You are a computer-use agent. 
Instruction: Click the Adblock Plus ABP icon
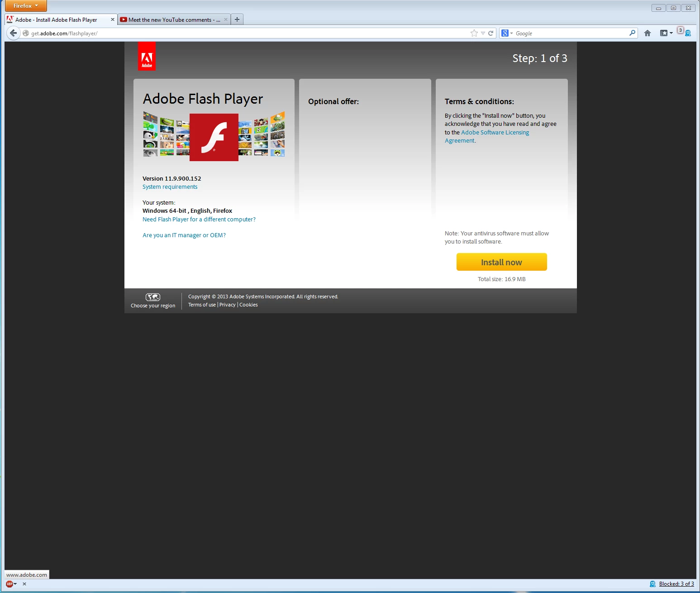tap(9, 584)
